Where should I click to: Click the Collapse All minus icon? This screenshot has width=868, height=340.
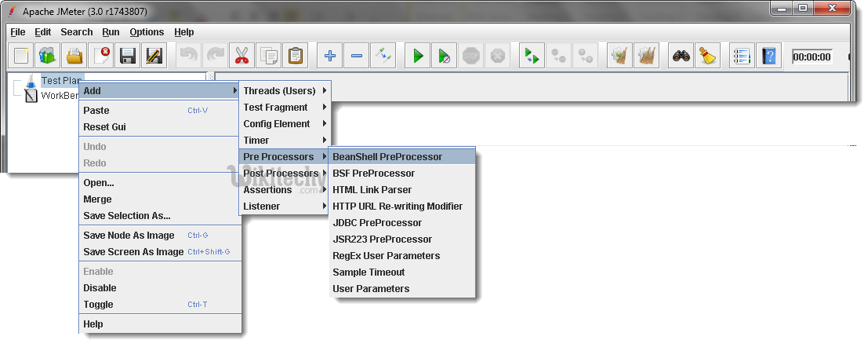click(357, 56)
